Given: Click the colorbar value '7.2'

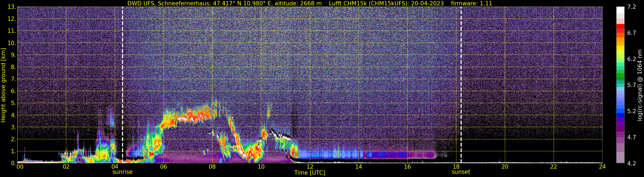Looking at the screenshot, I should [x=632, y=7].
